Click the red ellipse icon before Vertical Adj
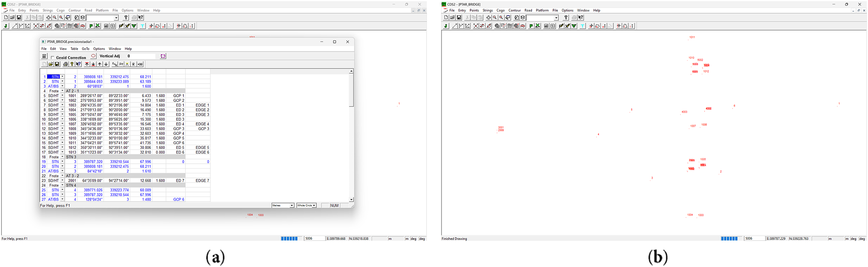The image size is (868, 267). point(93,56)
